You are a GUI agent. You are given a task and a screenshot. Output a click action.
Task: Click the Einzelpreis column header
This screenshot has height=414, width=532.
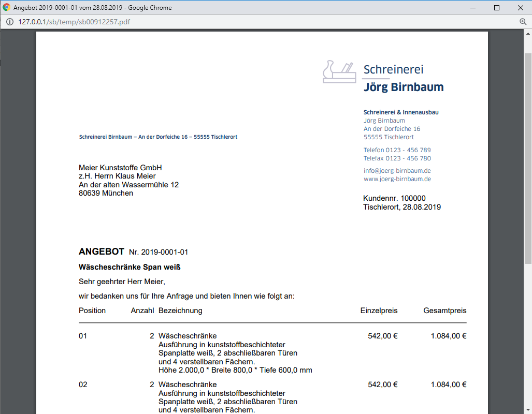(379, 310)
